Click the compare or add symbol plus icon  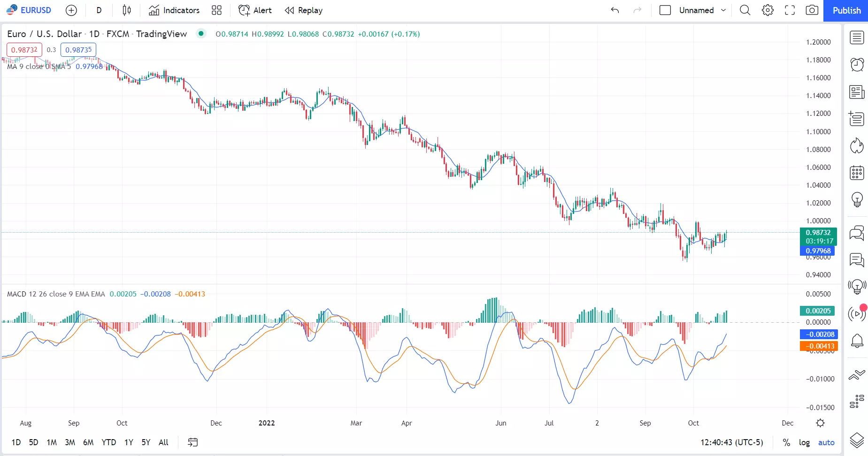71,10
